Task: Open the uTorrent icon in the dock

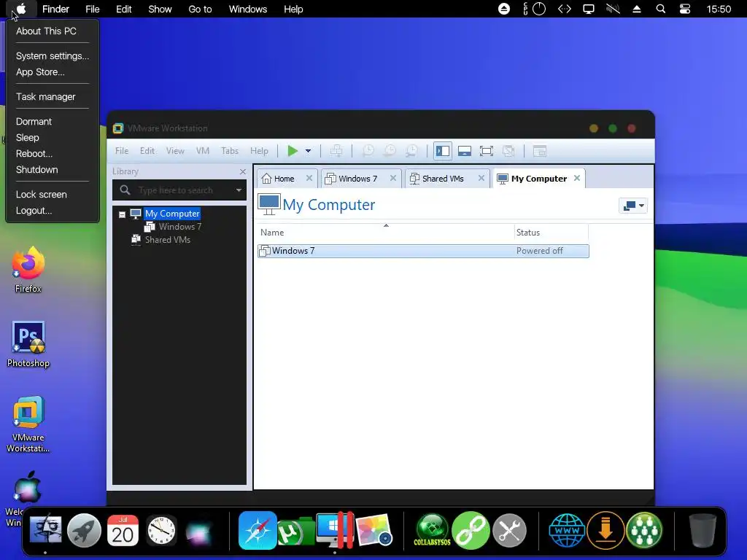Action: pos(295,532)
